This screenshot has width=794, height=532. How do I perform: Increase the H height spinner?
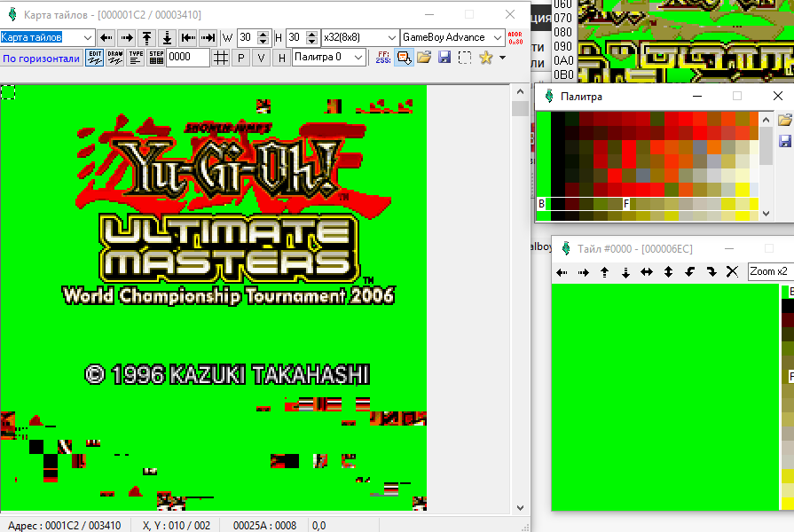point(312,34)
